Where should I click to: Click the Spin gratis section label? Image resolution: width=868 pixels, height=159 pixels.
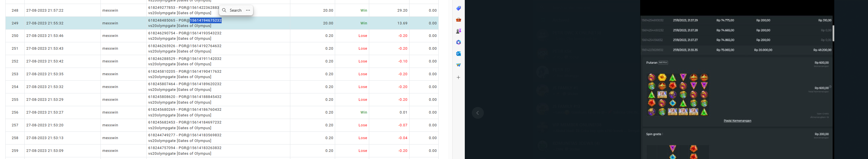coord(654,134)
